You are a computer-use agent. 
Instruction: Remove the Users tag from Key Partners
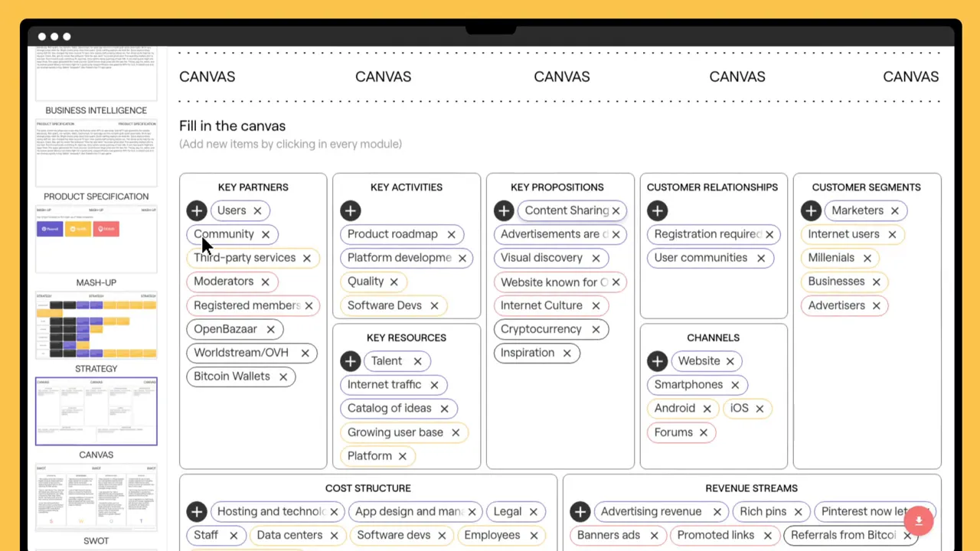click(x=257, y=210)
